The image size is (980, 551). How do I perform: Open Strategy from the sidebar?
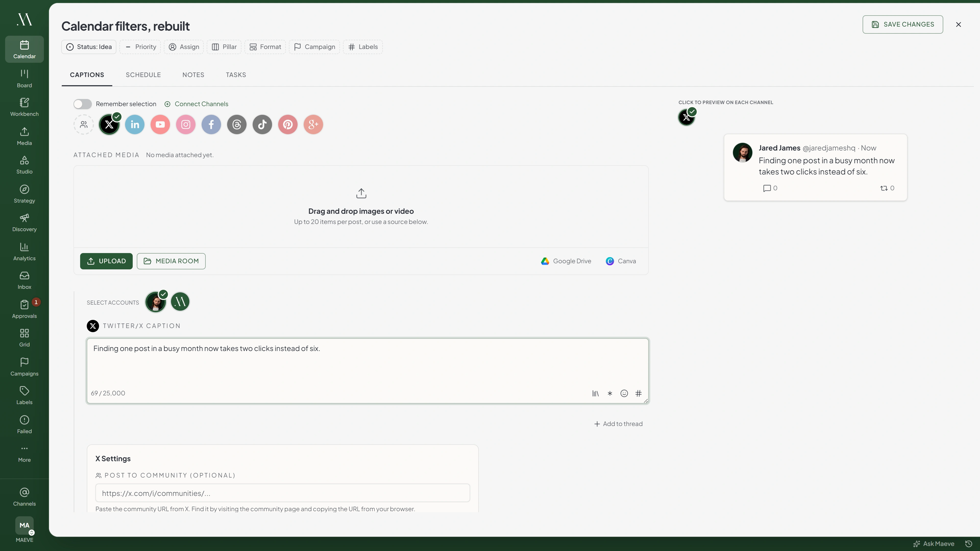point(24,194)
